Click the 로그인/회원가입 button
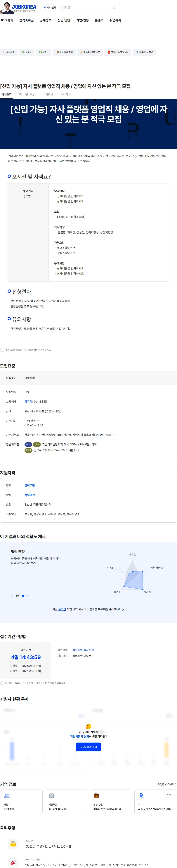177x868 pixels. (x=88, y=747)
